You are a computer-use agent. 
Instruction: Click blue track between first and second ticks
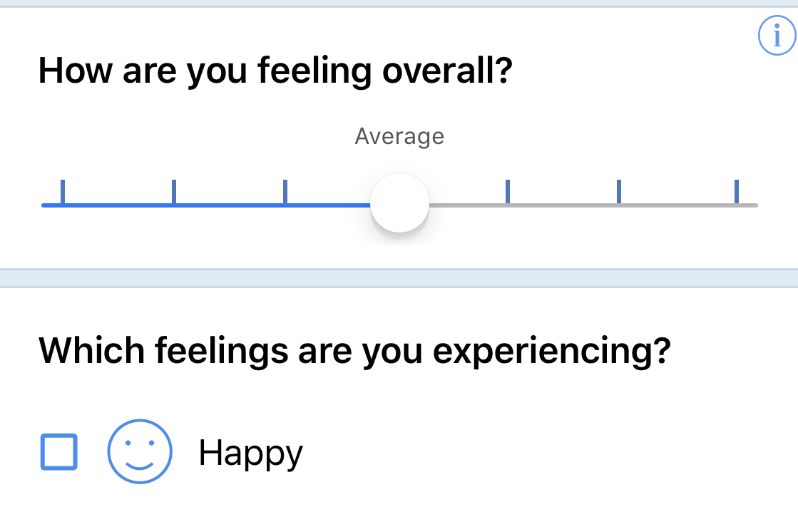118,205
